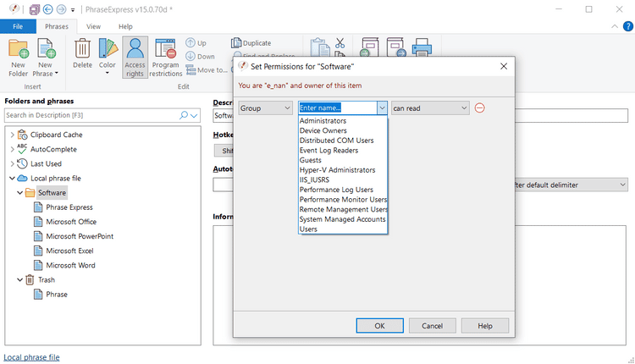
Task: Select Administrators from the name list
Action: point(323,121)
